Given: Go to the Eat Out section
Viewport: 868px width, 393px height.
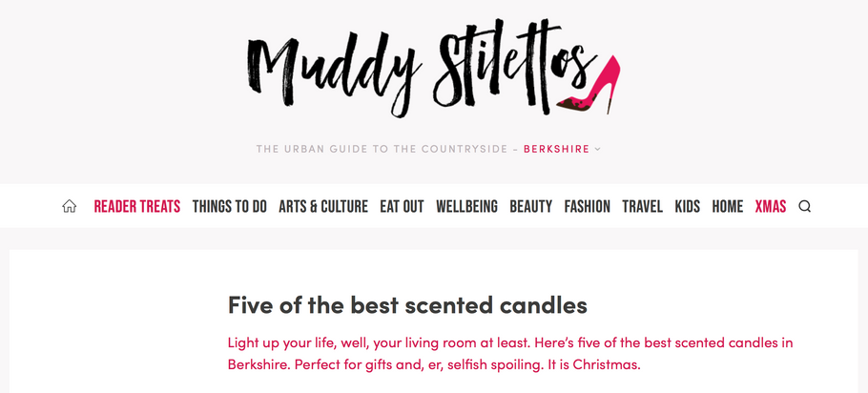Looking at the screenshot, I should [x=402, y=206].
